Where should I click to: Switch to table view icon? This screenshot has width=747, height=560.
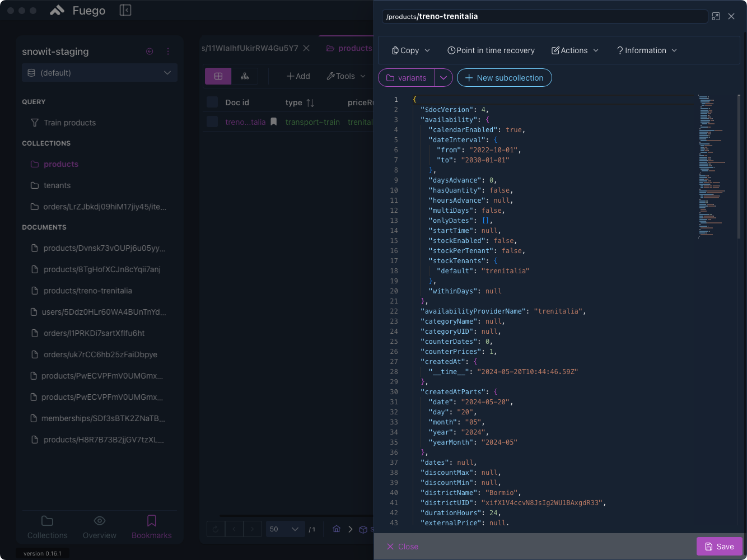[x=218, y=76]
